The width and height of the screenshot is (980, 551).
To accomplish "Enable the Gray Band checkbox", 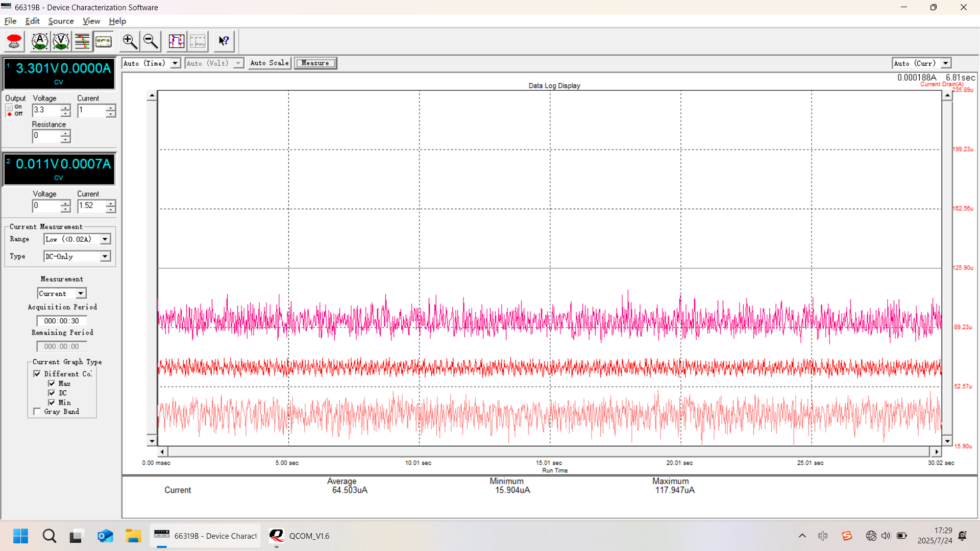I will 36,411.
